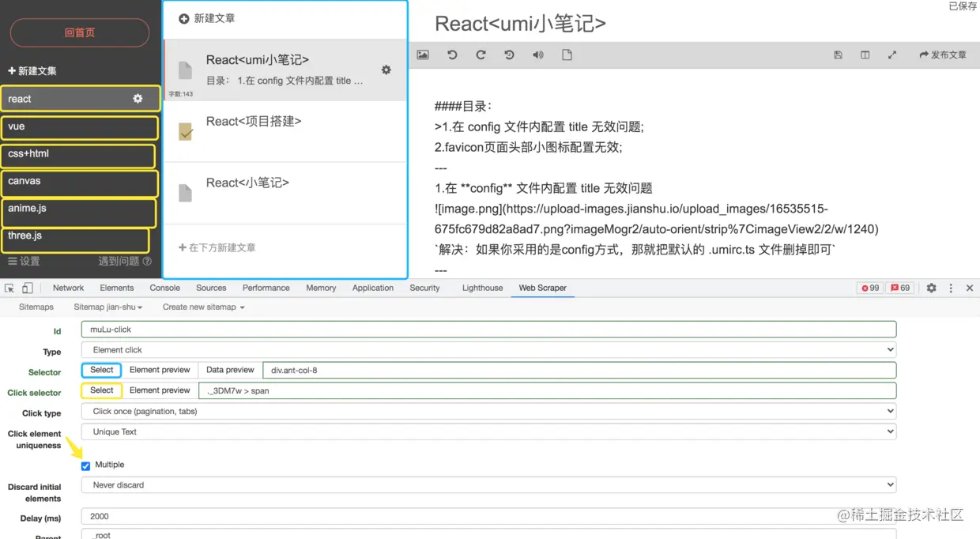Click the Id field containing muLu-click
Viewport: 980px width, 539px height.
point(488,329)
